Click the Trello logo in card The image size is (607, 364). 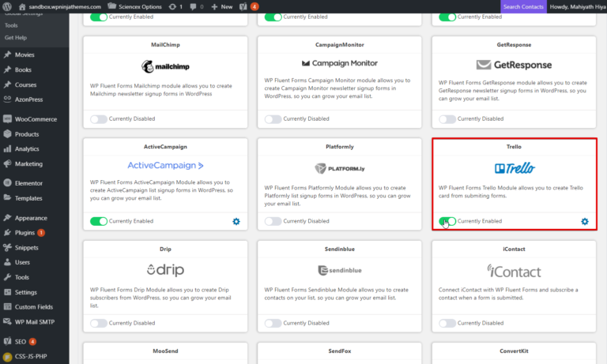click(x=514, y=167)
